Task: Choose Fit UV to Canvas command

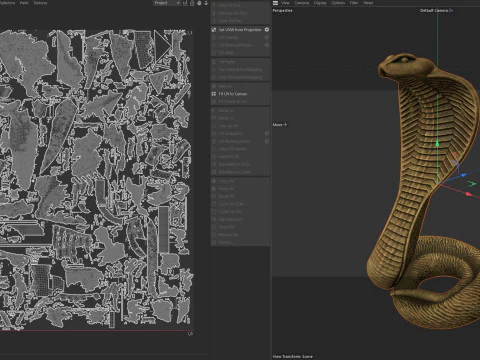Action: click(240, 94)
